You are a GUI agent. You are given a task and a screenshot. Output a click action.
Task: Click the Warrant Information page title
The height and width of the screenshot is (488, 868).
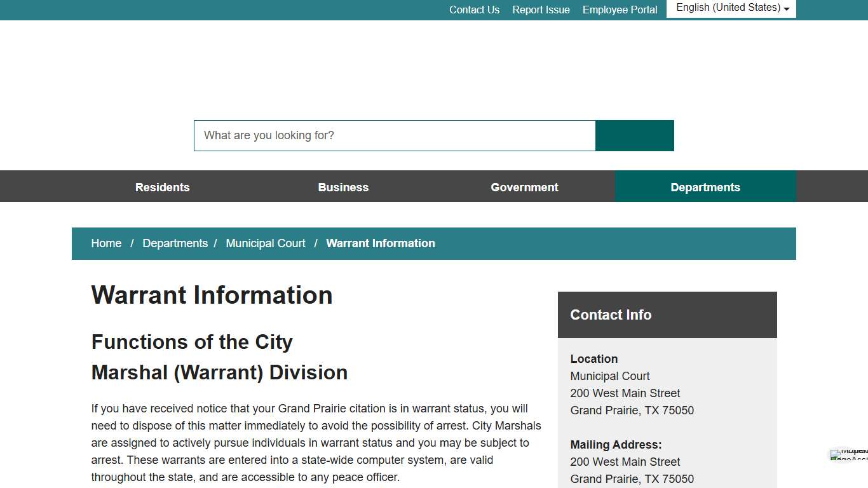tap(212, 295)
